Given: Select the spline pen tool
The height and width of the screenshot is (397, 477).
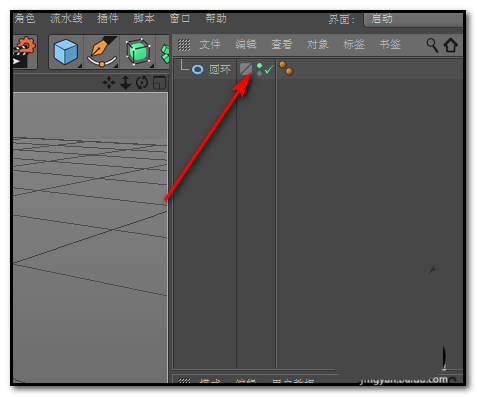Looking at the screenshot, I should tap(102, 52).
